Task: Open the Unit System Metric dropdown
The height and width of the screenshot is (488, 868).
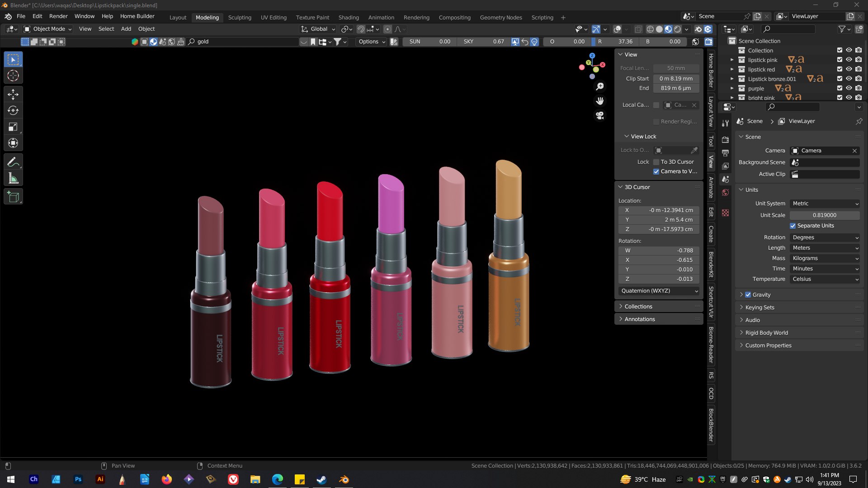Action: [x=825, y=204]
